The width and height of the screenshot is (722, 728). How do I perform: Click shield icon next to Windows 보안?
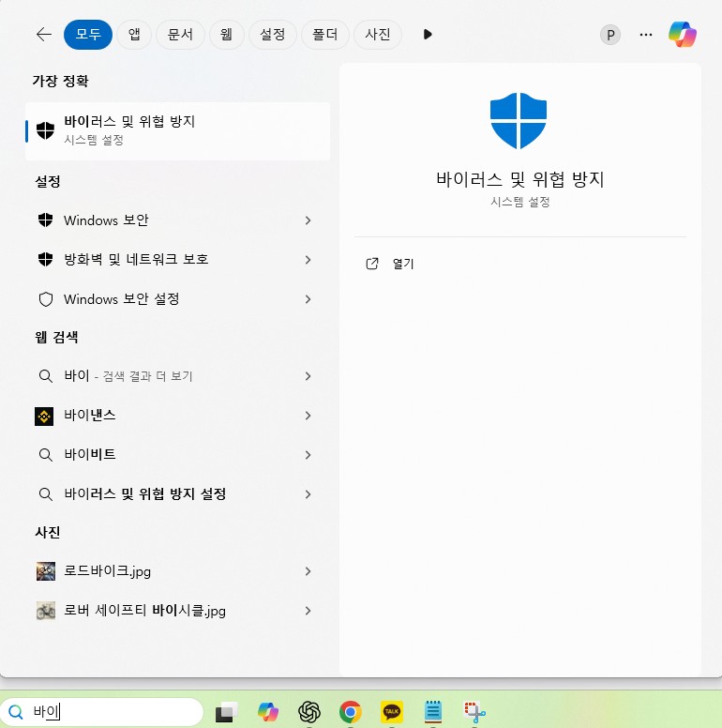pyautogui.click(x=45, y=220)
